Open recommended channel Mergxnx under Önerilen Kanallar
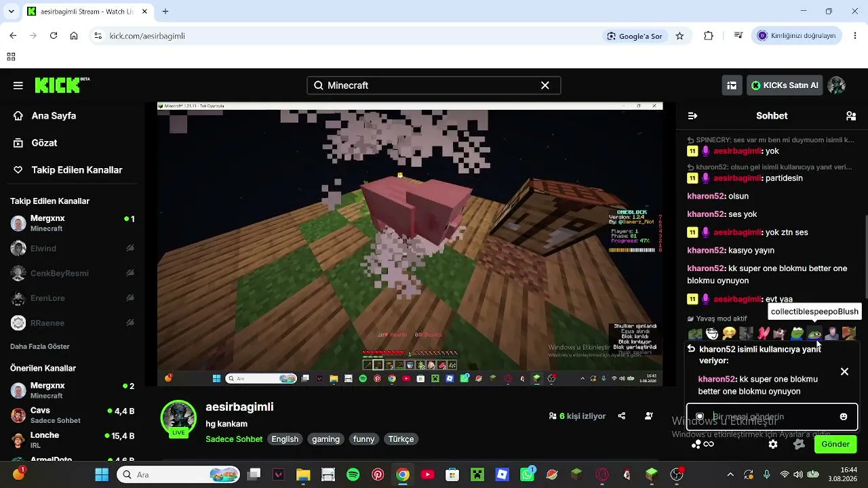 click(72, 390)
